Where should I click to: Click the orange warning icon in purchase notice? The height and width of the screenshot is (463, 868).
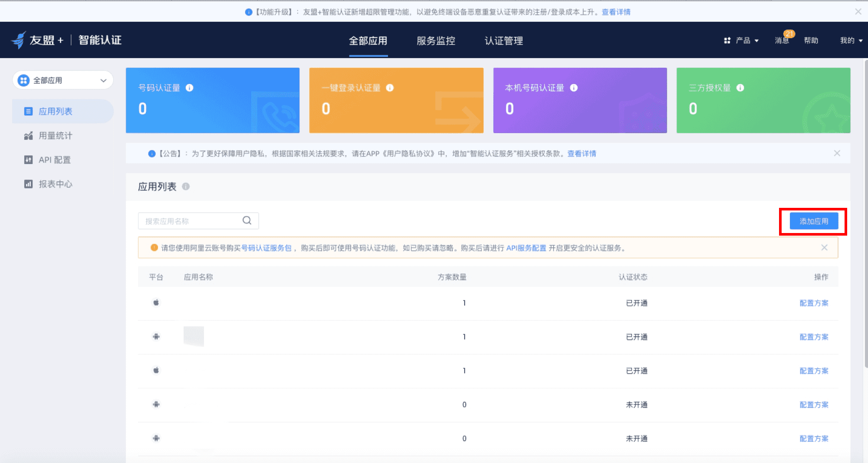154,248
